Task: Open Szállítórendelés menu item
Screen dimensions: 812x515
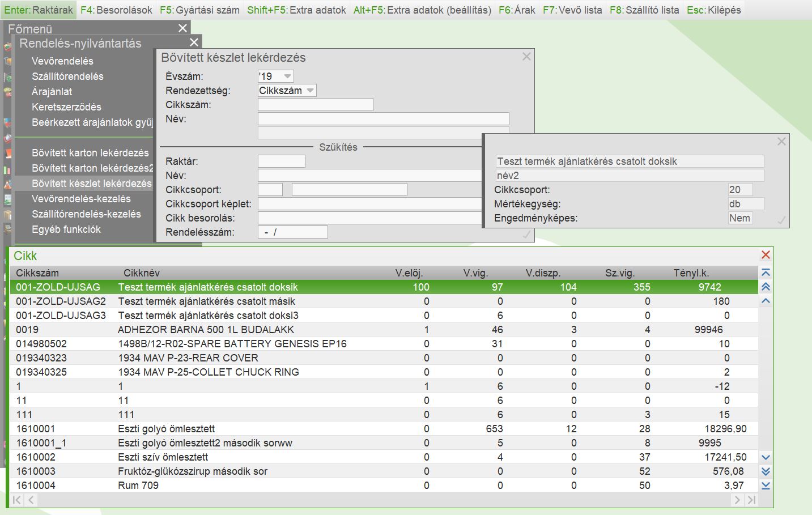Action: pyautogui.click(x=67, y=76)
